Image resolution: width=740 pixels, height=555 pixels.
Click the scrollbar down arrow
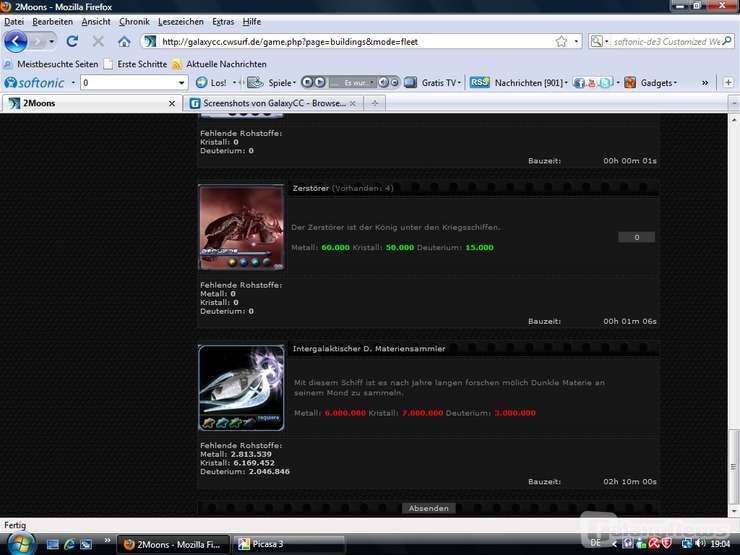coord(734,511)
